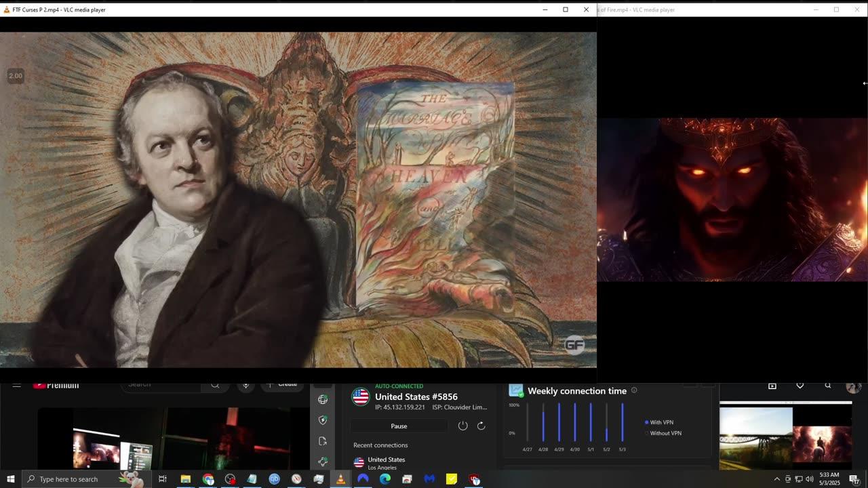Show hidden system tray icons
Viewport: 868px width, 488px height.
(x=777, y=479)
